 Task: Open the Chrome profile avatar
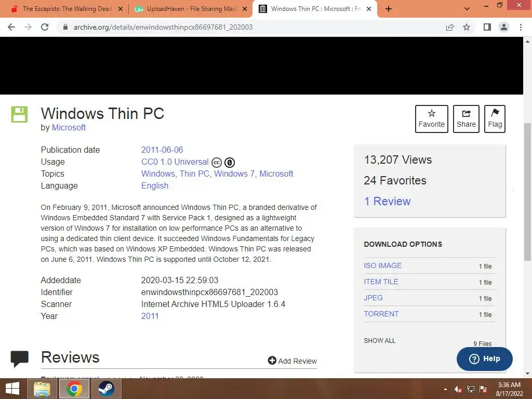504,27
